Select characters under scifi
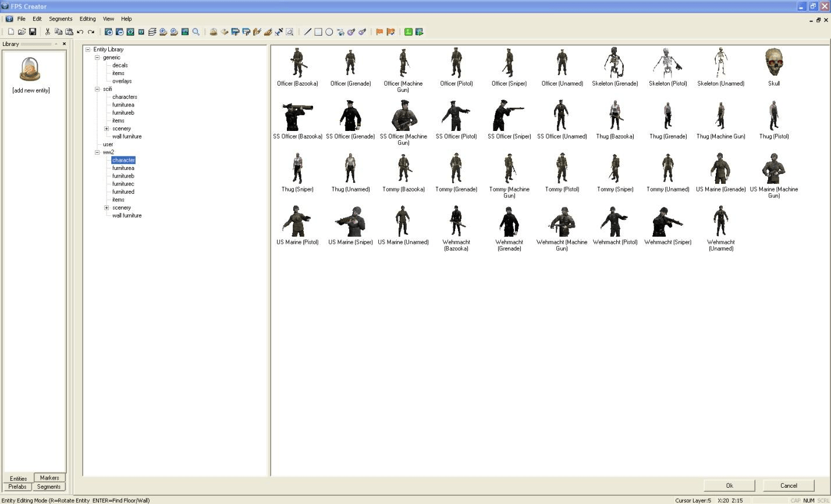831x504 pixels. pyautogui.click(x=125, y=97)
